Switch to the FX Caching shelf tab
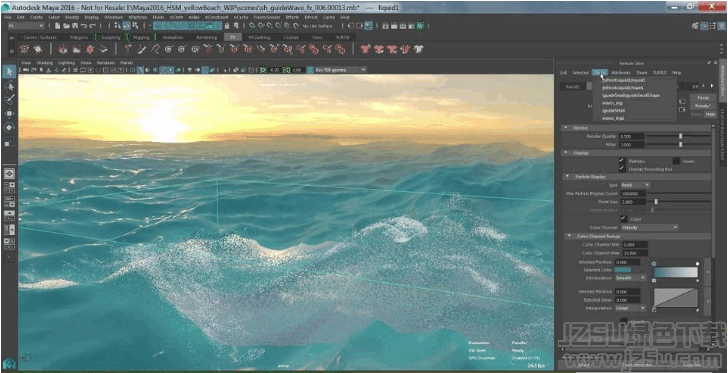Image resolution: width=728 pixels, height=373 pixels. [x=259, y=37]
